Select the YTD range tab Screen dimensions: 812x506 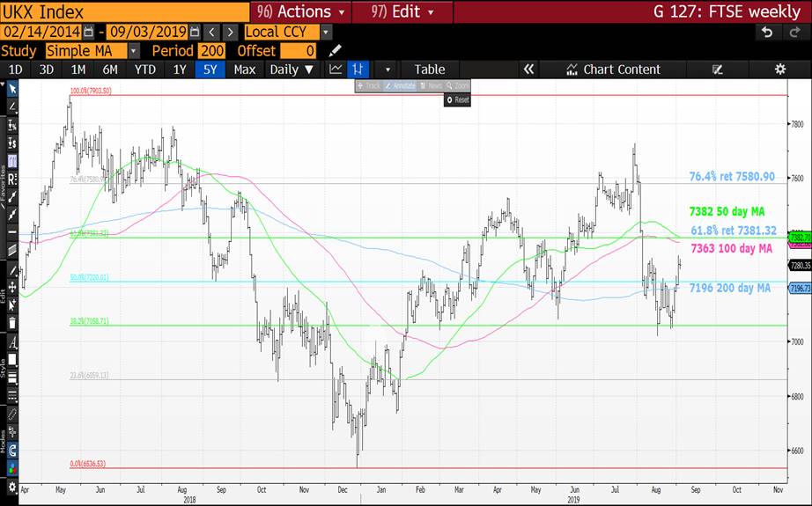[x=145, y=70]
